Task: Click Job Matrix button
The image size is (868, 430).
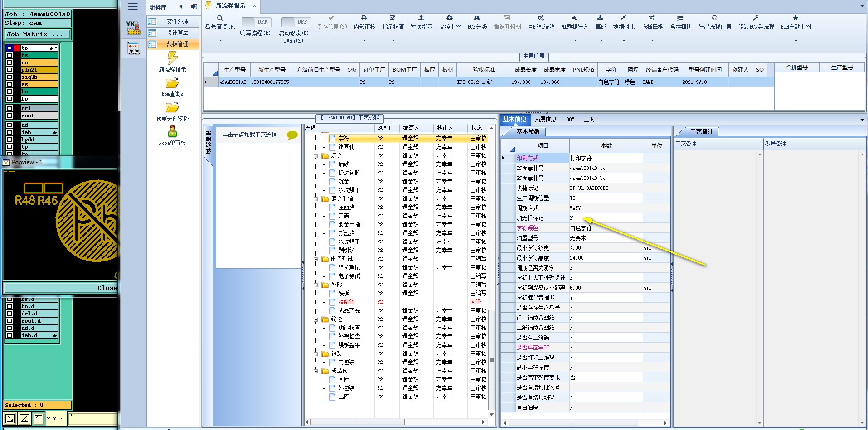Action: click(38, 34)
